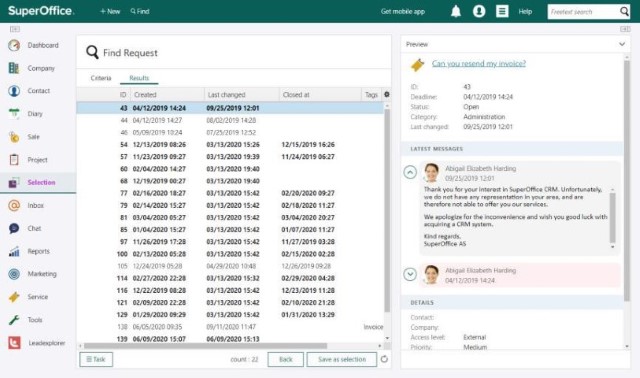Click the Task button
The image size is (640, 378).
click(96, 359)
